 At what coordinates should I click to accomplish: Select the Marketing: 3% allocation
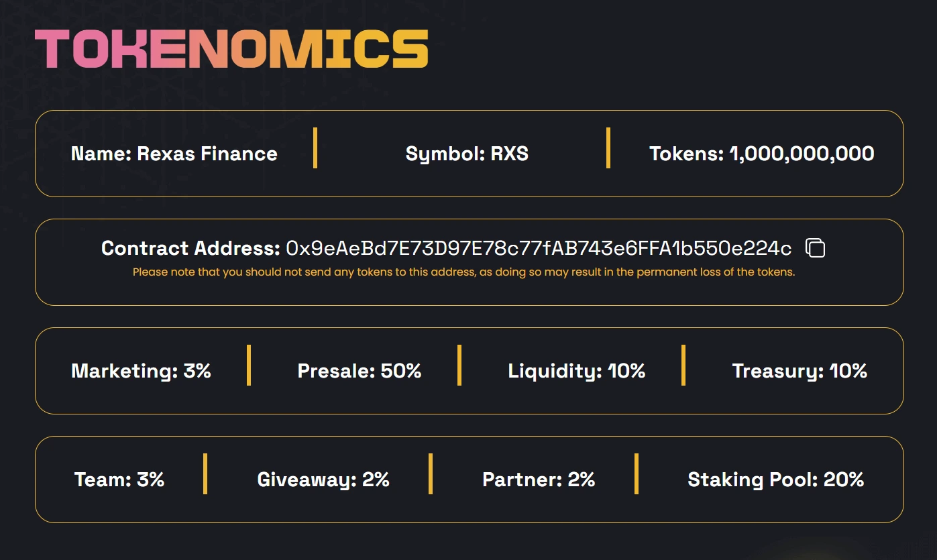[141, 371]
